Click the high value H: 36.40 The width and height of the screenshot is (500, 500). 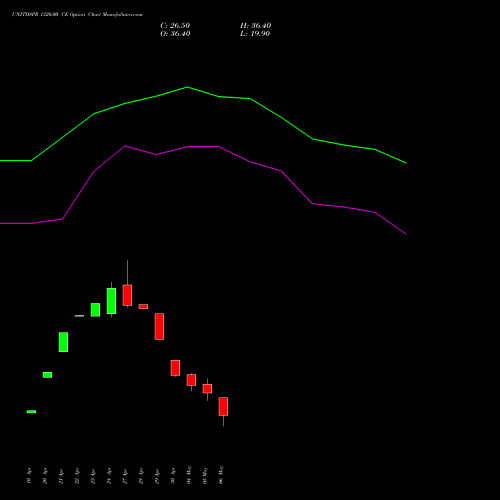point(256,26)
